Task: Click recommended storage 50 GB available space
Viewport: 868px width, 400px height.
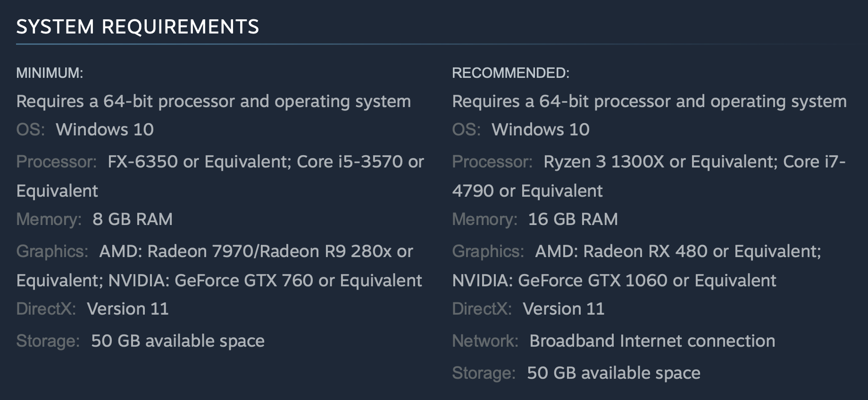Action: tap(613, 373)
